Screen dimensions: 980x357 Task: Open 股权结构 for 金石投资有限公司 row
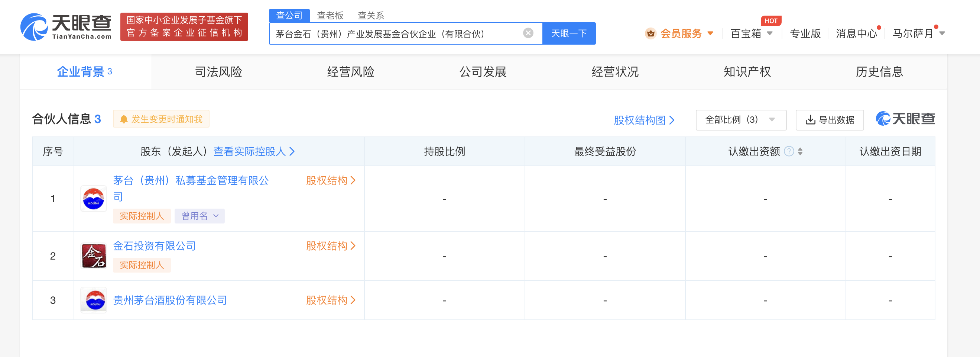coord(330,246)
